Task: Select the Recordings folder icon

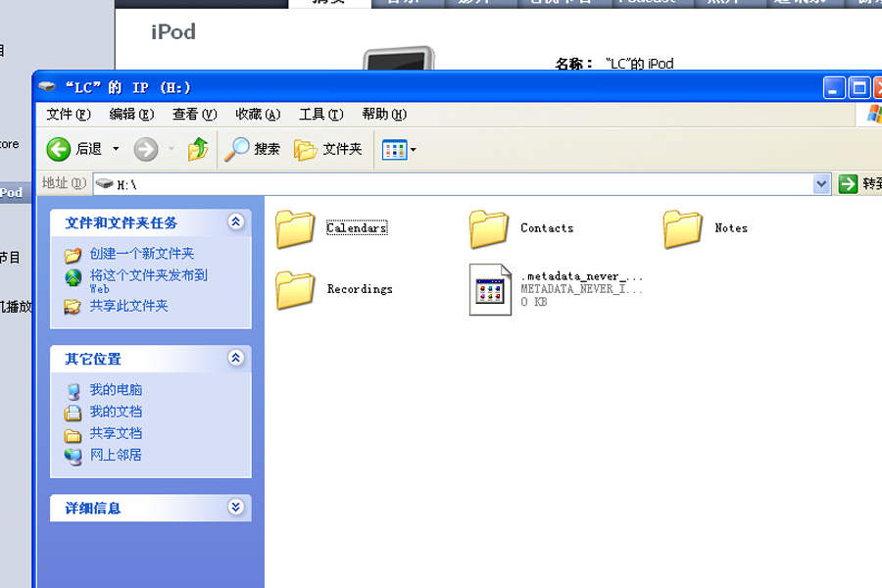Action: point(295,290)
